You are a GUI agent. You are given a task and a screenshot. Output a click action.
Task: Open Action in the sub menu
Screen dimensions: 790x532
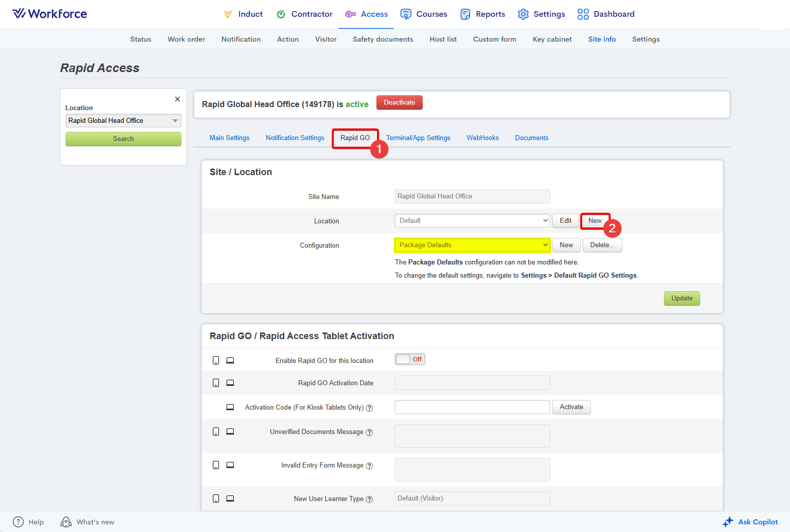pyautogui.click(x=288, y=39)
